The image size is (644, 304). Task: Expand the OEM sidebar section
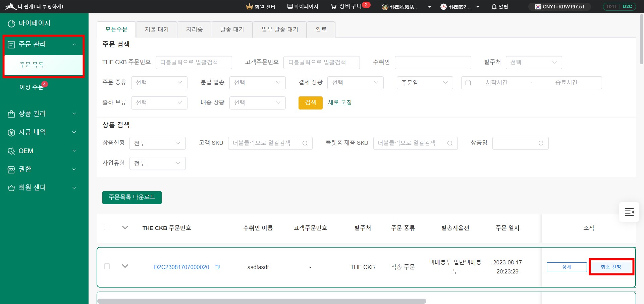point(74,151)
